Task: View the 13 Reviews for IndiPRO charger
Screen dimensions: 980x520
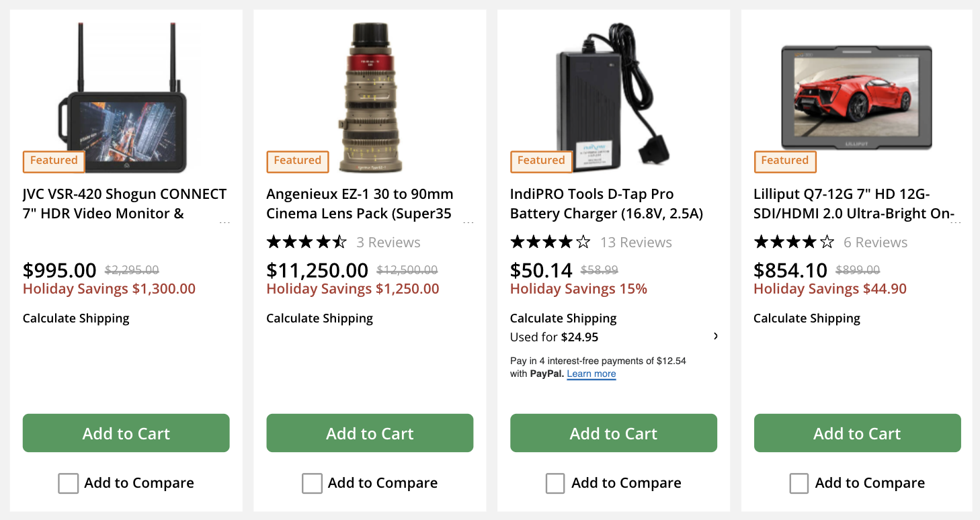Action: [636, 243]
